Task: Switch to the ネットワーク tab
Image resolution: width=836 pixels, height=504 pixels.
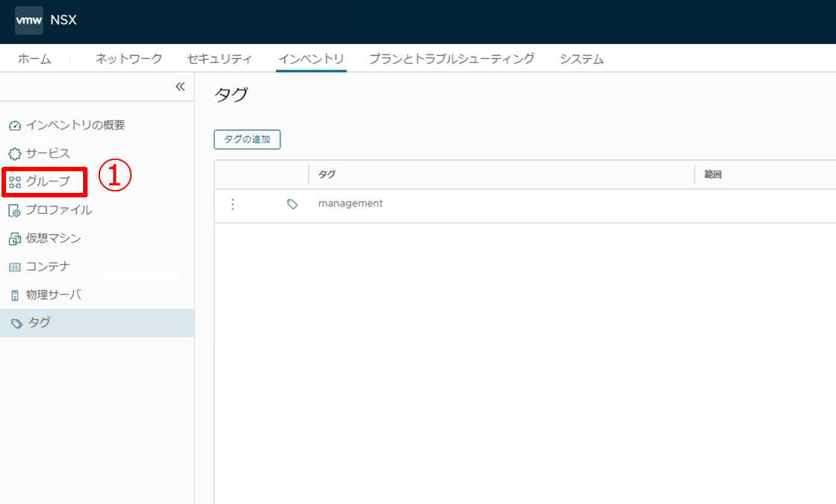Action: (x=129, y=59)
